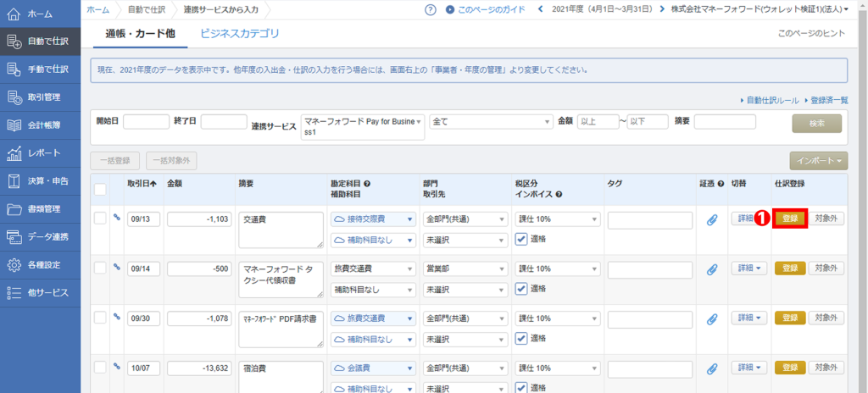Open the インポート dropdown button
The width and height of the screenshot is (868, 393).
point(819,161)
